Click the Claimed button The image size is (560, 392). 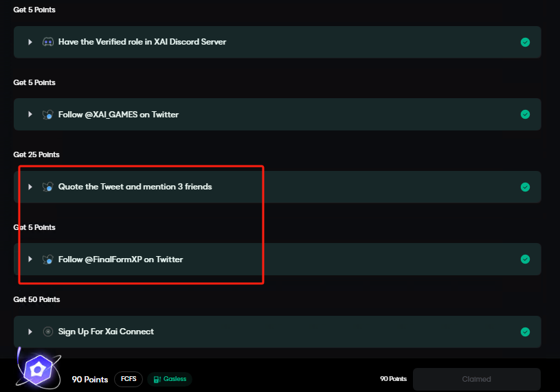click(476, 379)
